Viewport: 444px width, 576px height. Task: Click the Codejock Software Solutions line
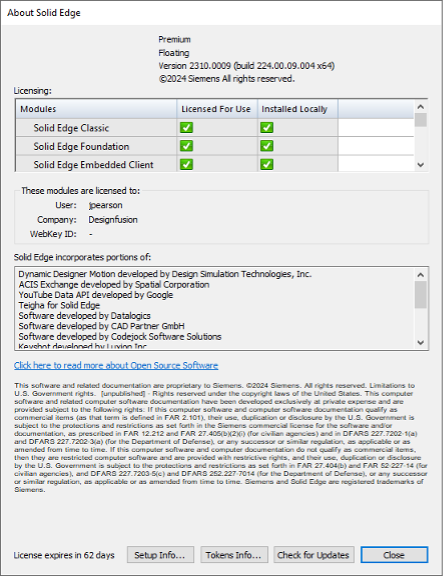(120, 336)
